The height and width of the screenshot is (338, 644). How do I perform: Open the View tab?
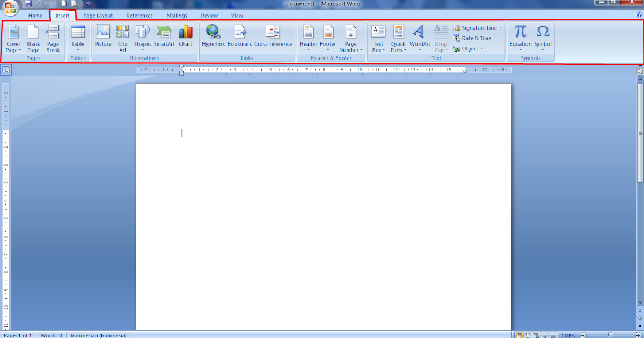tap(237, 16)
